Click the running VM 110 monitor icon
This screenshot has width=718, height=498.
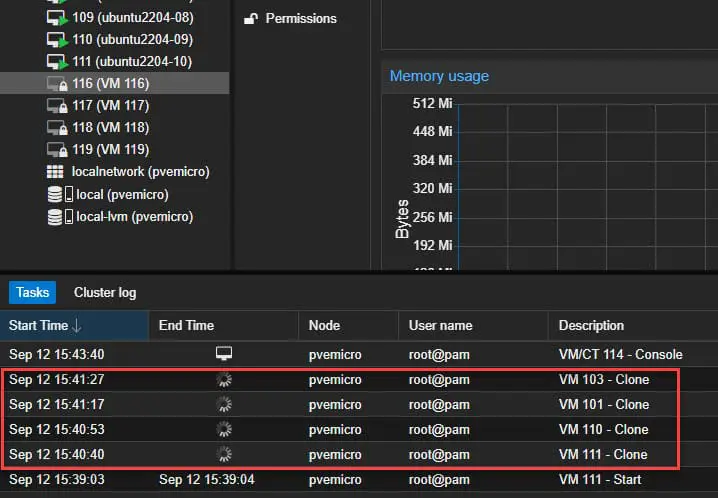(57, 40)
